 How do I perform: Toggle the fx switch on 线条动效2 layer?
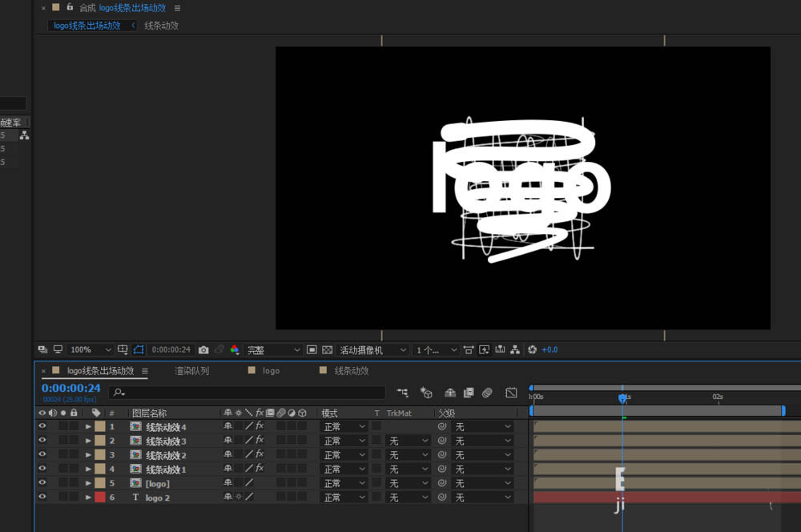pos(260,455)
